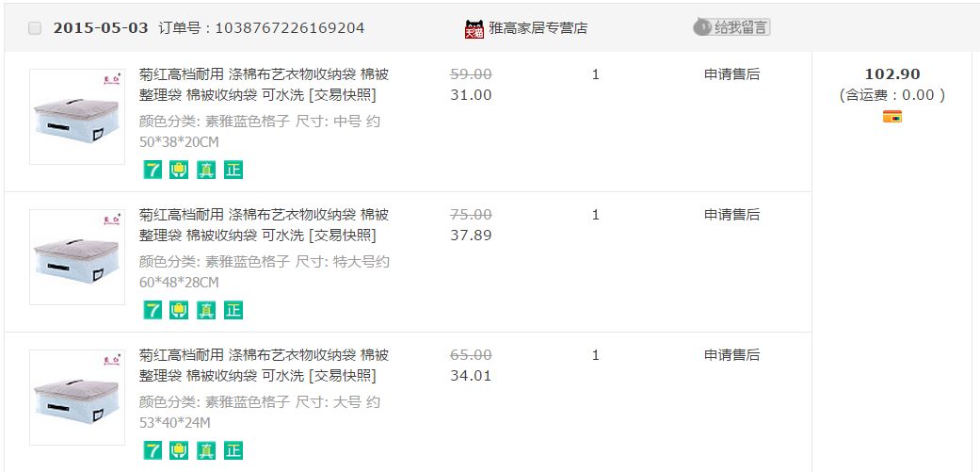Apply 申请售后 for the 34.01 item

click(x=731, y=355)
